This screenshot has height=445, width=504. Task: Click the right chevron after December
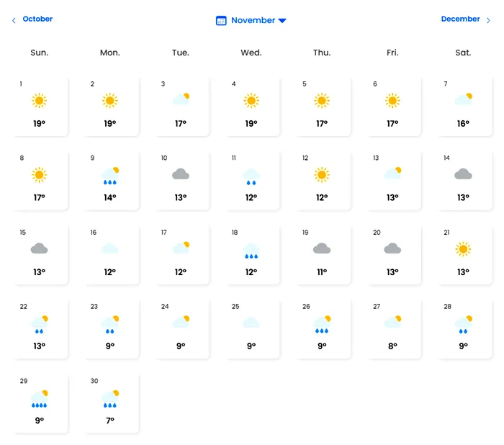click(x=488, y=21)
